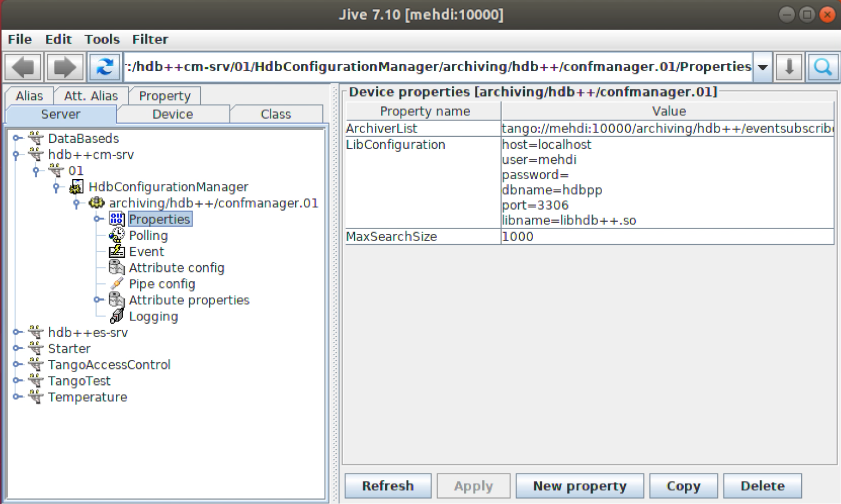Screen dimensions: 841x504
Task: Click the Delete button
Action: 763,486
